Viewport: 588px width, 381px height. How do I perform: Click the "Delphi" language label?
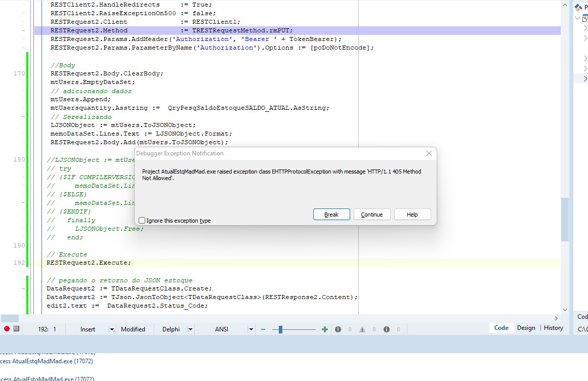(x=171, y=329)
